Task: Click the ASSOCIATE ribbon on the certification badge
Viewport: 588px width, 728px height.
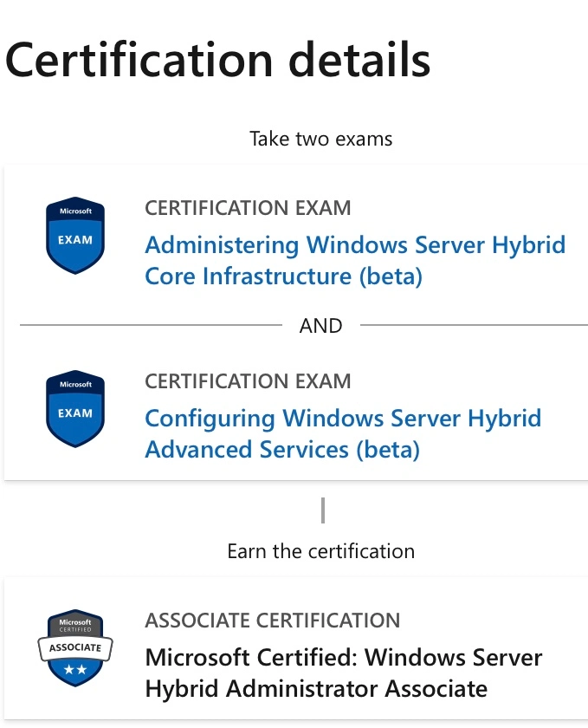Action: pos(75,647)
